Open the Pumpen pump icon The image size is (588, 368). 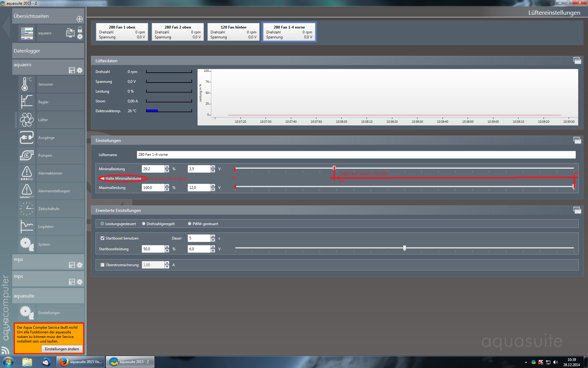26,155
